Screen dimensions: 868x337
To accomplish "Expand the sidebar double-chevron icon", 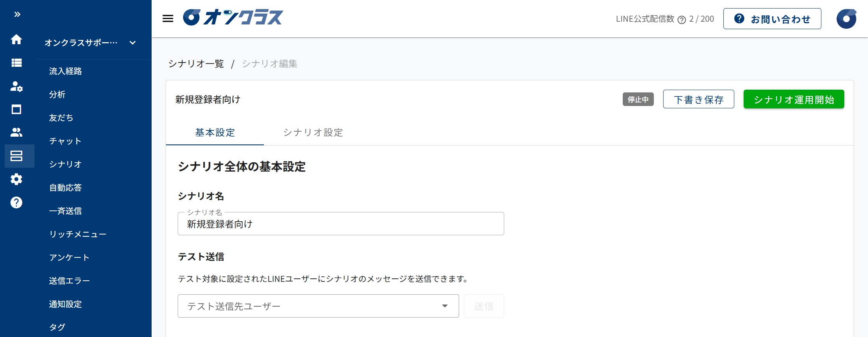I will pos(17,15).
